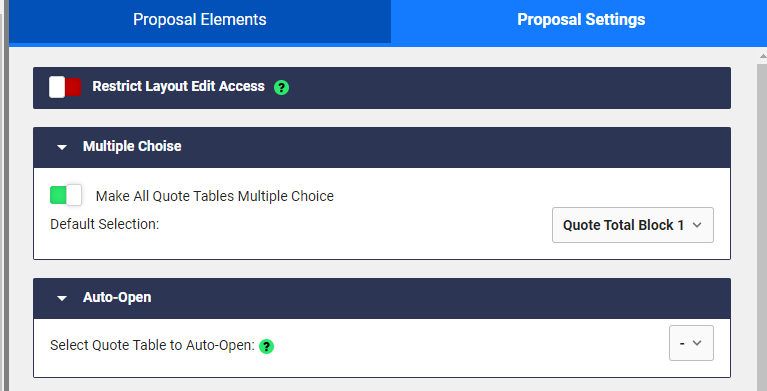Click the scrollbar up arrow
The width and height of the screenshot is (767, 391).
click(x=763, y=56)
